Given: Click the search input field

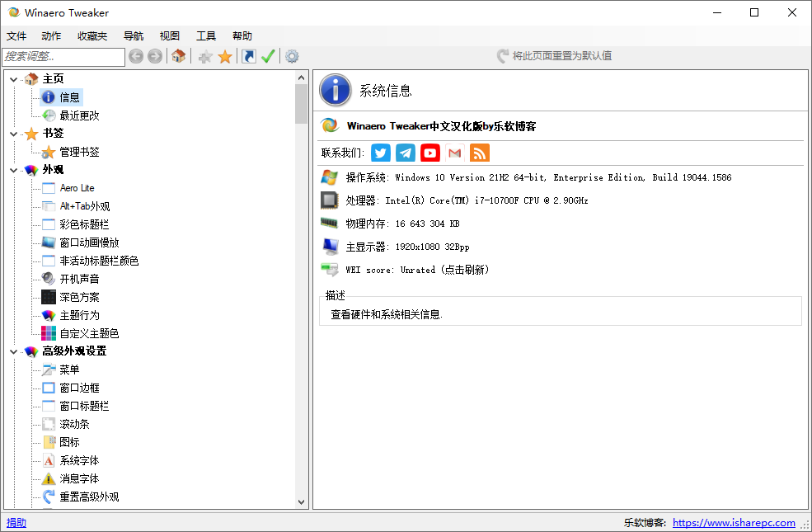Looking at the screenshot, I should click(x=63, y=56).
